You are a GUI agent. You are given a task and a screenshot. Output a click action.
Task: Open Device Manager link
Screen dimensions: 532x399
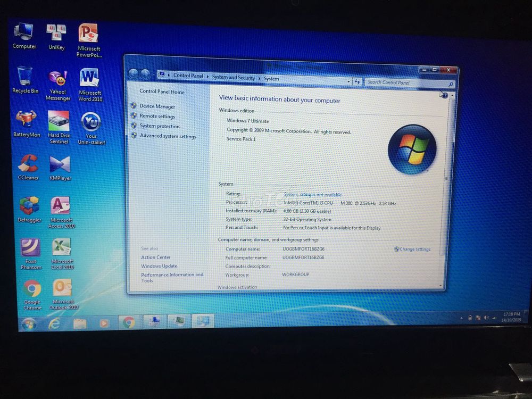[x=157, y=106]
